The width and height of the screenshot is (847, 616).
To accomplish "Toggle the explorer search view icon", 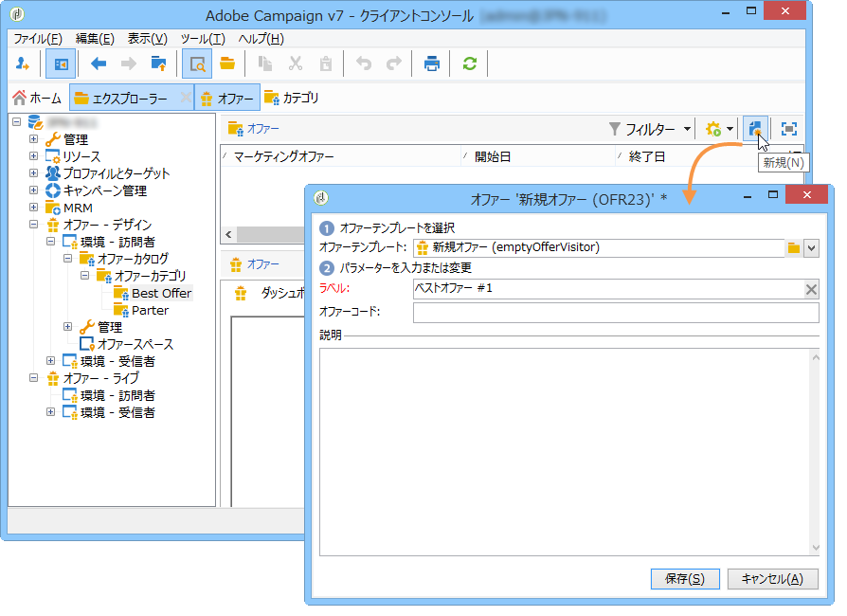I will pyautogui.click(x=197, y=63).
